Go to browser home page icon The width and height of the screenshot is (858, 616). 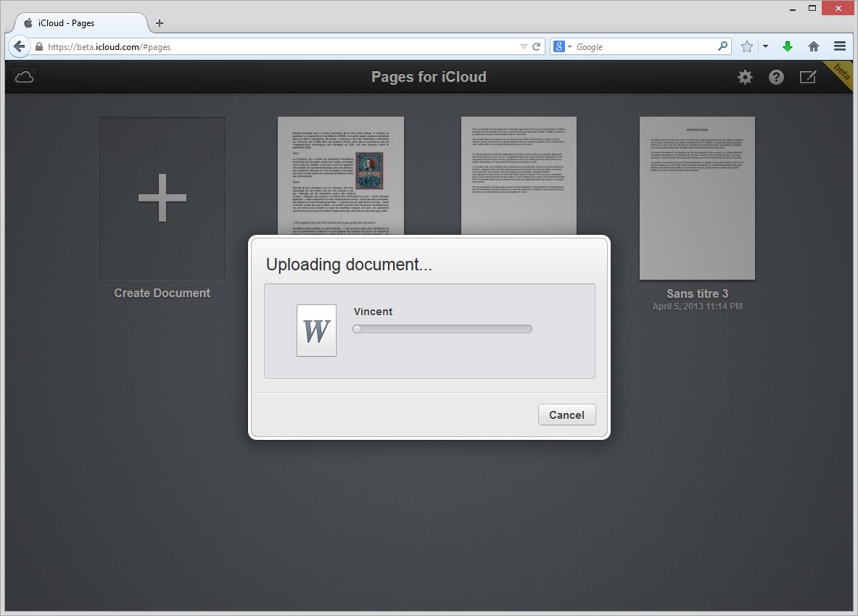pos(813,46)
